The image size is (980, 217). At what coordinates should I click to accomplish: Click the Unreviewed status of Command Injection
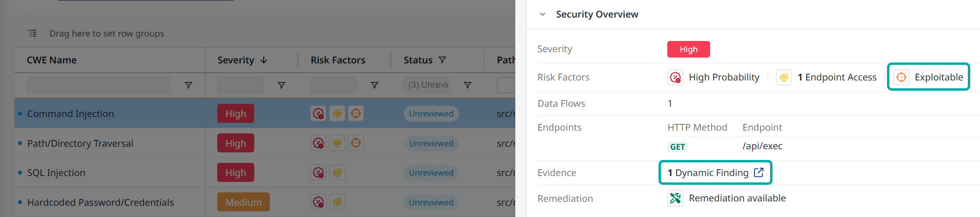tap(431, 114)
